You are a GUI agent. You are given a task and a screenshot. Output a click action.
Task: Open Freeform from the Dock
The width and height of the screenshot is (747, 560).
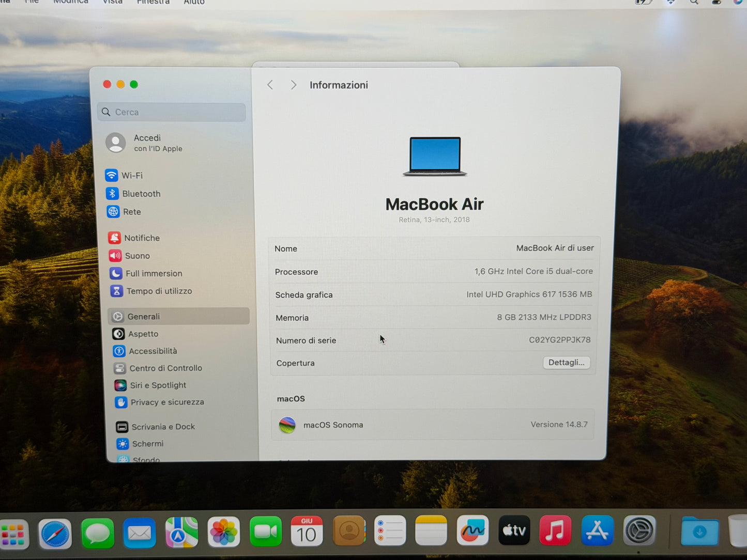tap(472, 530)
